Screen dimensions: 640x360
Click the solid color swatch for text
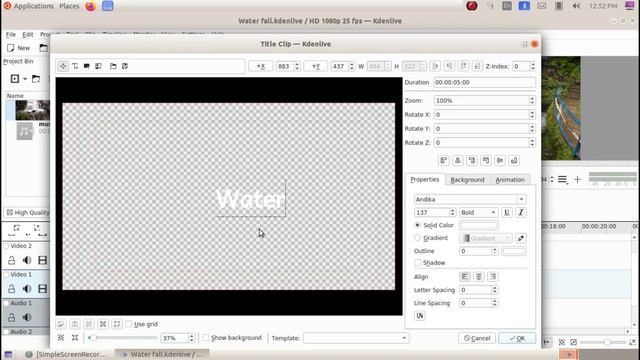click(x=479, y=225)
